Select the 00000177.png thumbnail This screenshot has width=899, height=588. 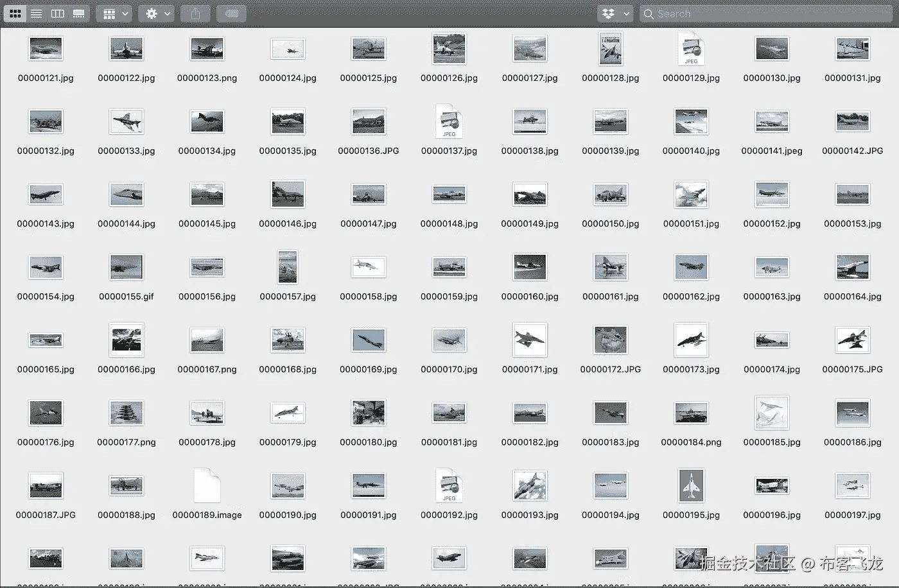[127, 413]
